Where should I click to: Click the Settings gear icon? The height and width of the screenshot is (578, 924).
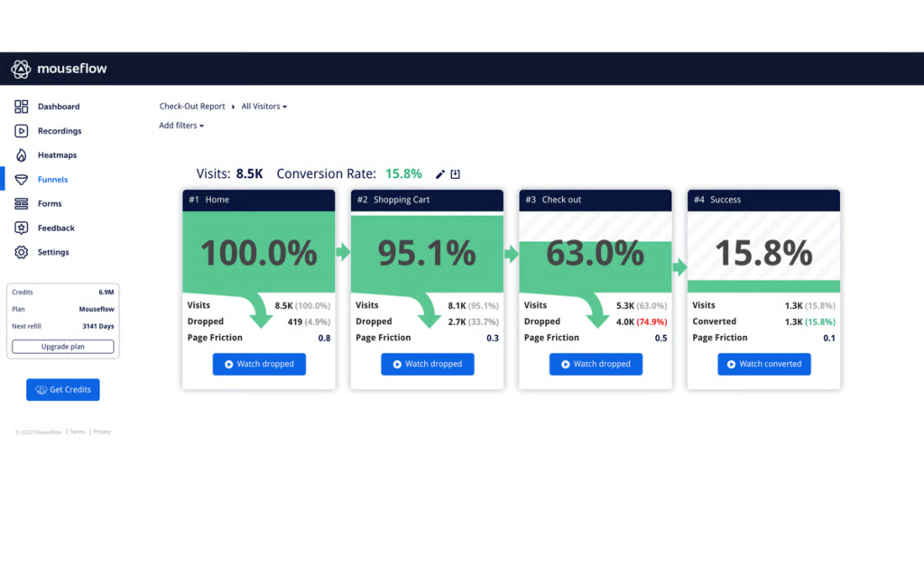22,252
